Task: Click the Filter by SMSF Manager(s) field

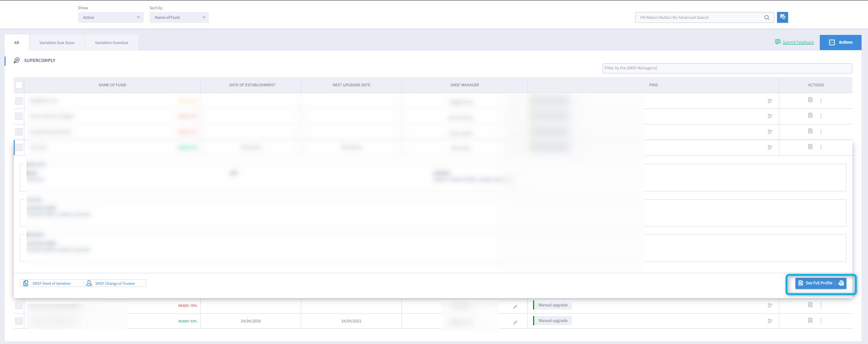Action: [x=727, y=68]
